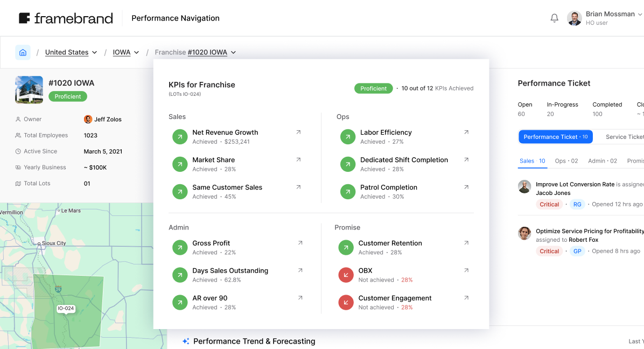Click the IO-024 lot marker on map
The image size is (644, 349).
[x=66, y=309]
